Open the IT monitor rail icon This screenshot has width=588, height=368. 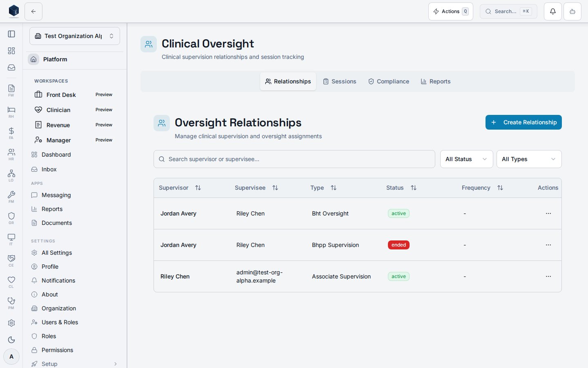pyautogui.click(x=11, y=239)
